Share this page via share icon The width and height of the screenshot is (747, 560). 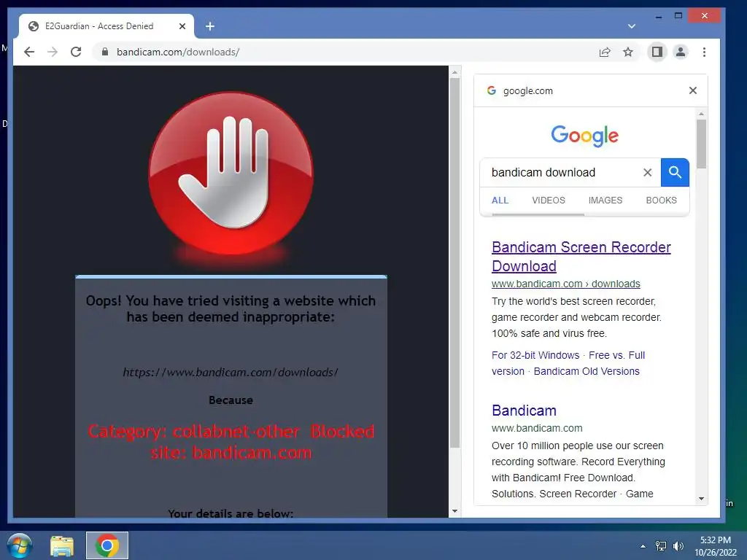tap(605, 52)
